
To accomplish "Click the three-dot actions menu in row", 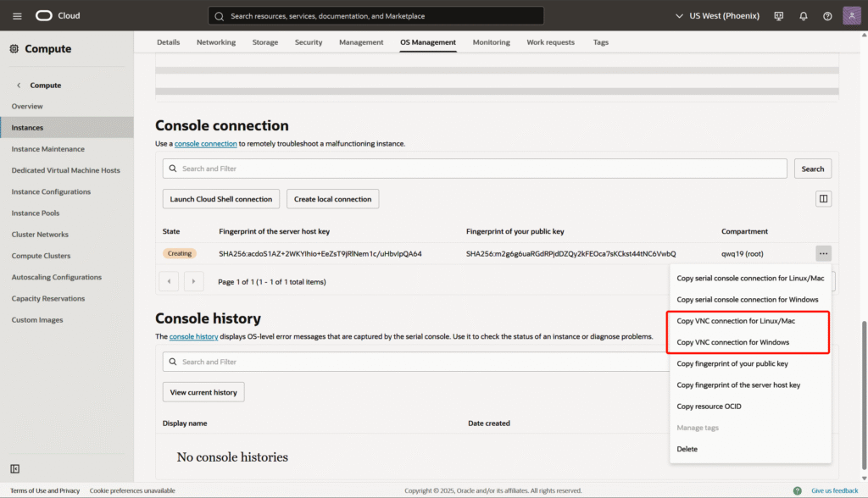I will [x=823, y=253].
